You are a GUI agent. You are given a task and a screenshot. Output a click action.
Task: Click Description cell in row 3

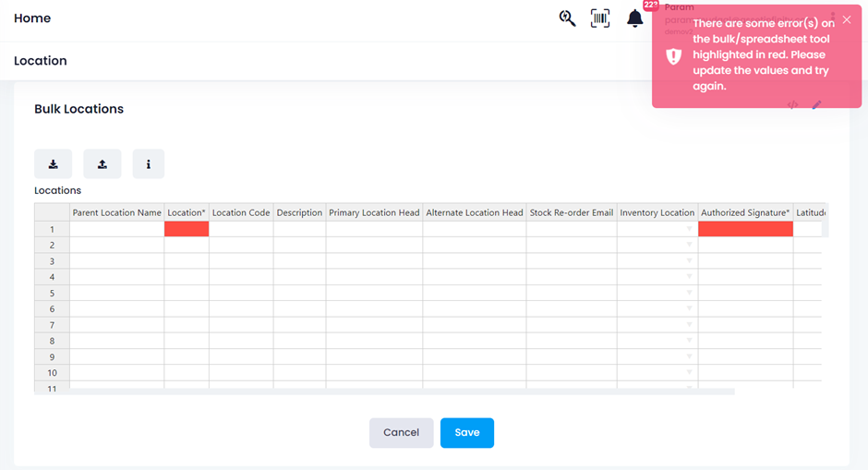[299, 261]
